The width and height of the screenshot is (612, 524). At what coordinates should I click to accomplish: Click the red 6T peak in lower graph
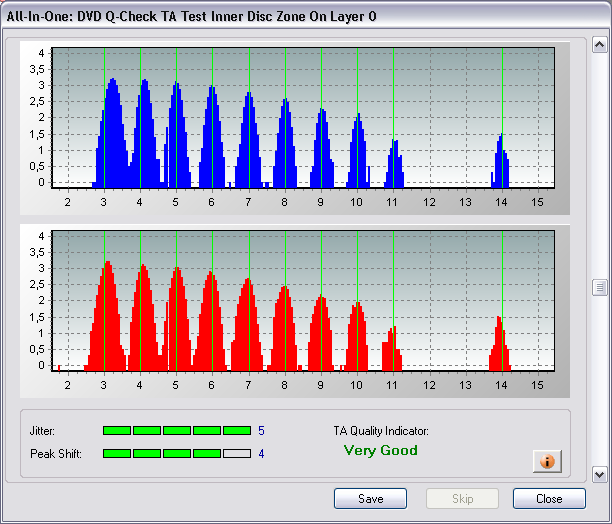pos(210,321)
